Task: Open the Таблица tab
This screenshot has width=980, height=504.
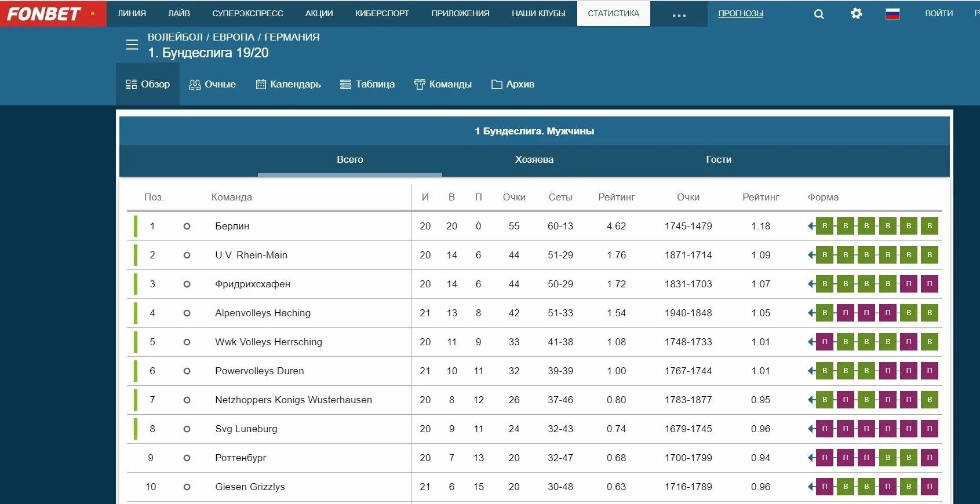Action: click(x=367, y=84)
